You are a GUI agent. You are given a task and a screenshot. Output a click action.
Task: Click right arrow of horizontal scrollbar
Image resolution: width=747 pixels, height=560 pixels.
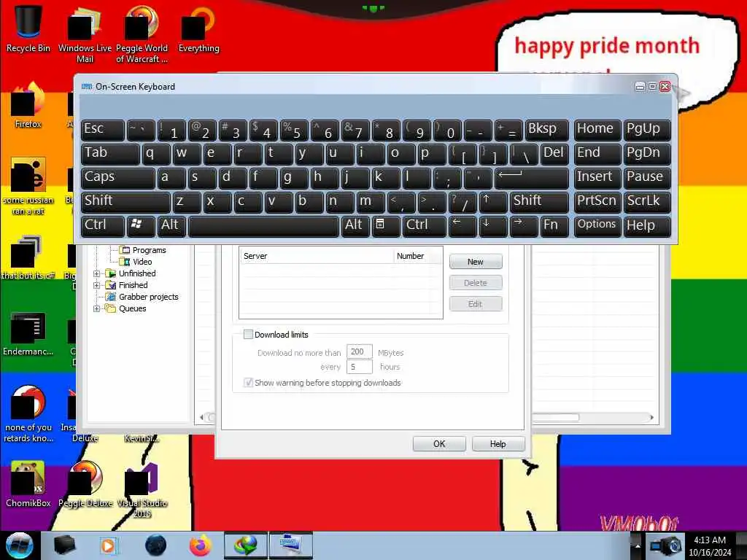tap(651, 417)
